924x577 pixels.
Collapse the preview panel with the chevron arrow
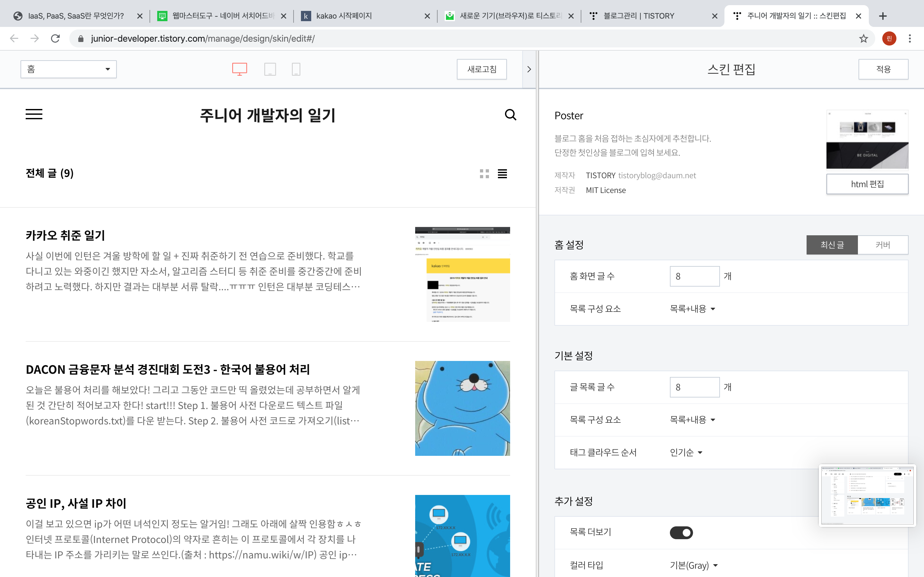pyautogui.click(x=529, y=69)
